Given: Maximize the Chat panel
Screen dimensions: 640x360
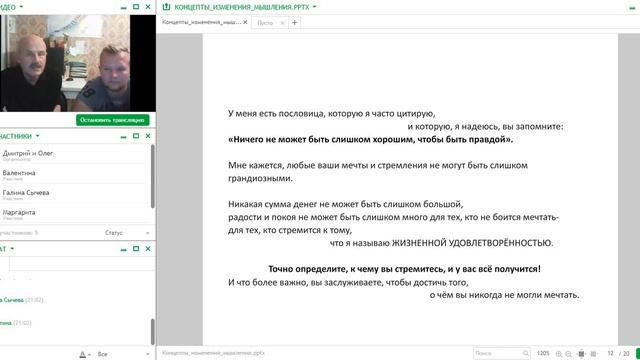Looking at the screenshot, I should 136,249.
